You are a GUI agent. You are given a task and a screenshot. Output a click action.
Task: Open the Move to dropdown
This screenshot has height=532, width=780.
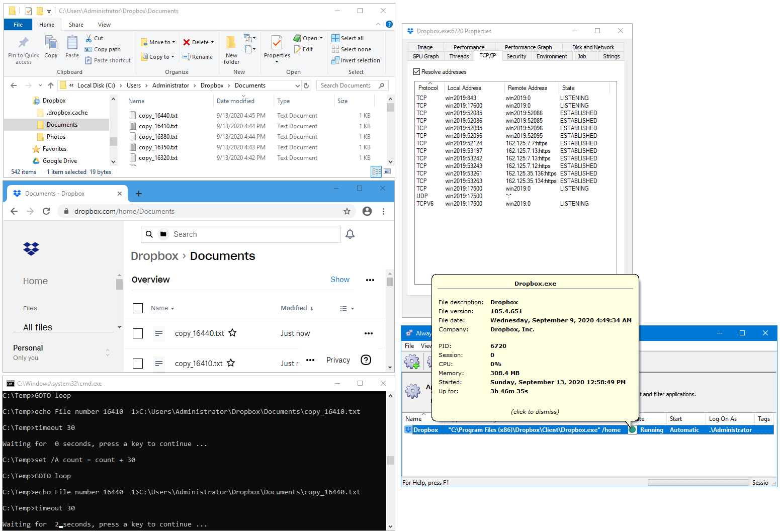pos(158,42)
